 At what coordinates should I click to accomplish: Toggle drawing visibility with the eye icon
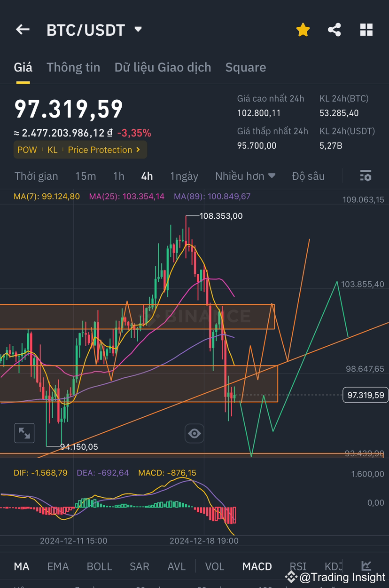[194, 433]
